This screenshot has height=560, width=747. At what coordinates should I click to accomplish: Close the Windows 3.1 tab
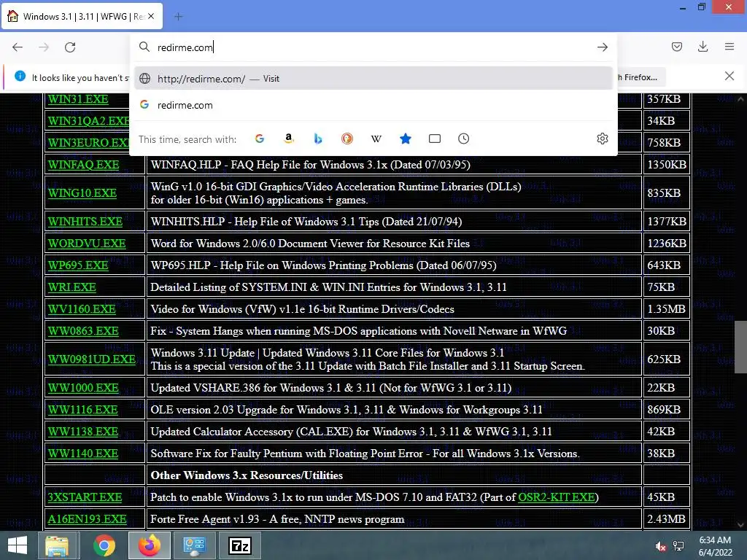tap(151, 16)
